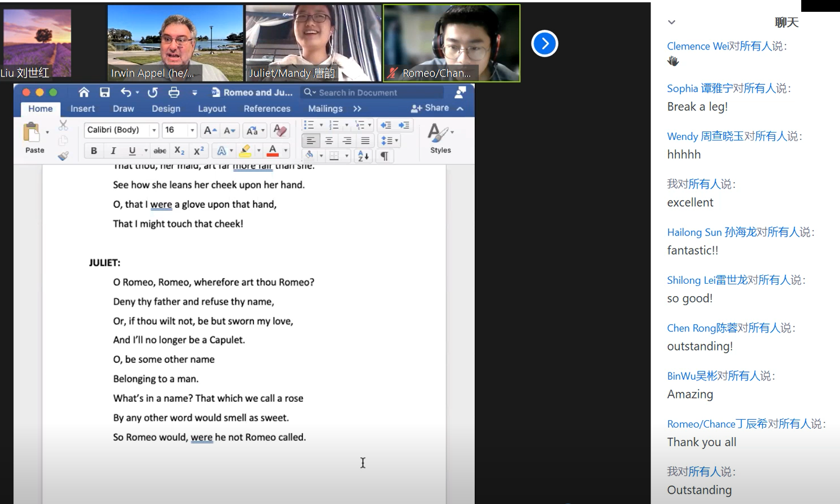Click the Sort A-Z icon
Screen dimensions: 840x504
tap(364, 156)
